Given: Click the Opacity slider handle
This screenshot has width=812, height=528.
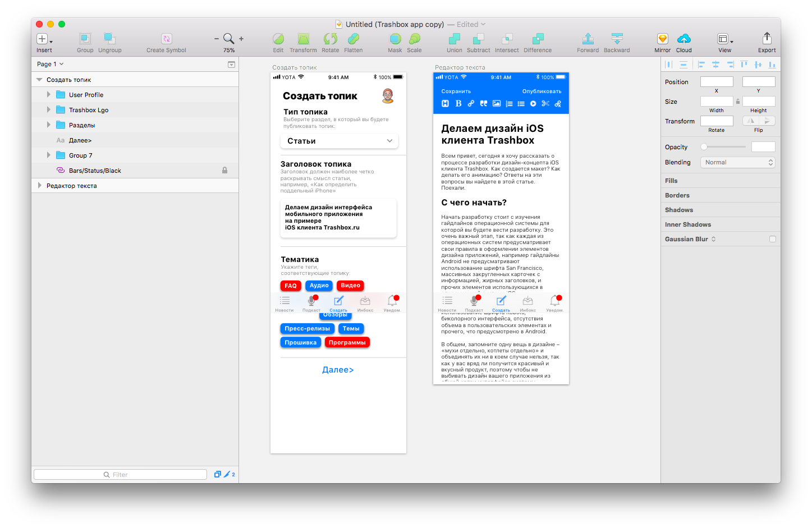Looking at the screenshot, I should point(704,147).
